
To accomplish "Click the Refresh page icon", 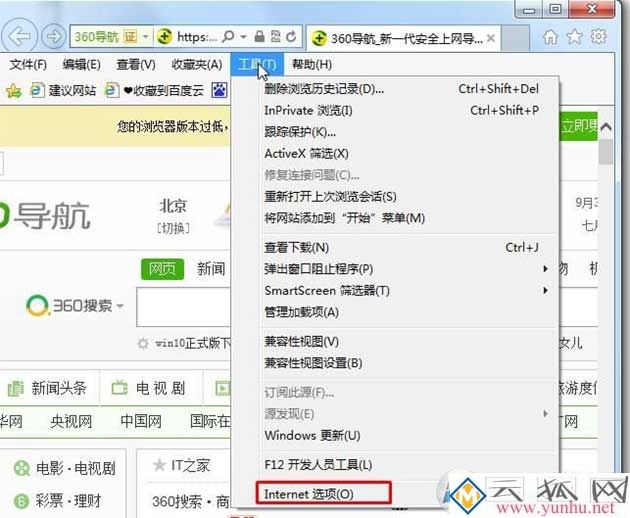I will (x=291, y=37).
